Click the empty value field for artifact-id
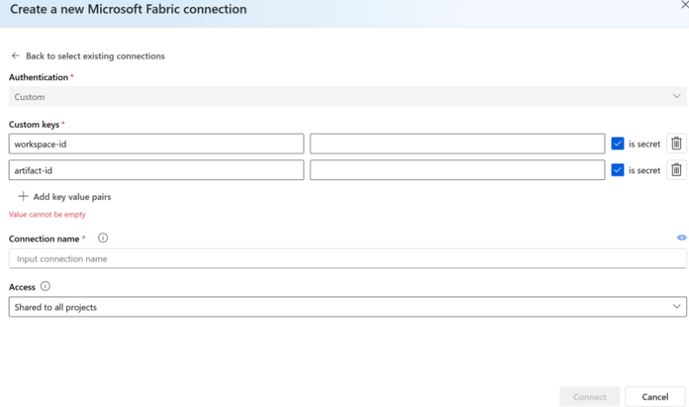Image resolution: width=689 pixels, height=407 pixels. click(457, 170)
